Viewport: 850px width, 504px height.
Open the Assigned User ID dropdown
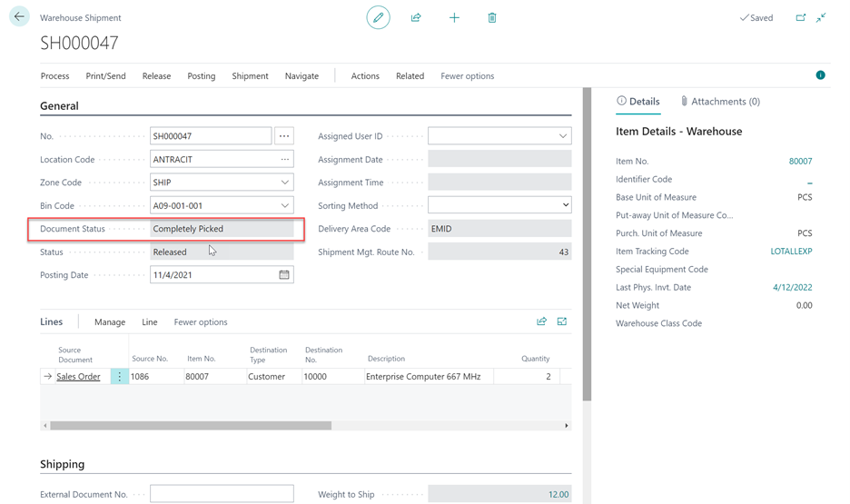tap(563, 136)
